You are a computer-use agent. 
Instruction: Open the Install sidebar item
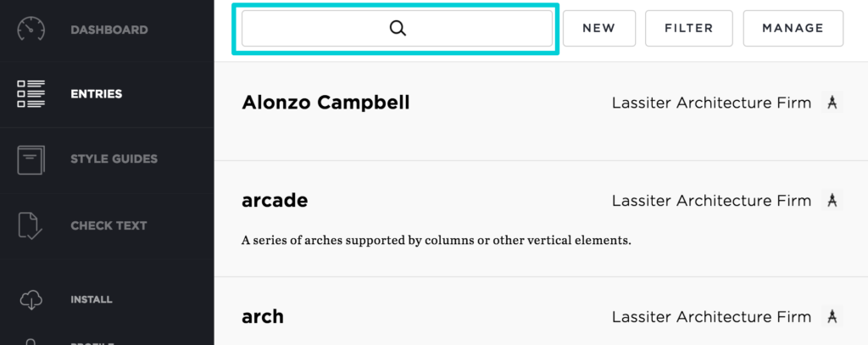(92, 299)
